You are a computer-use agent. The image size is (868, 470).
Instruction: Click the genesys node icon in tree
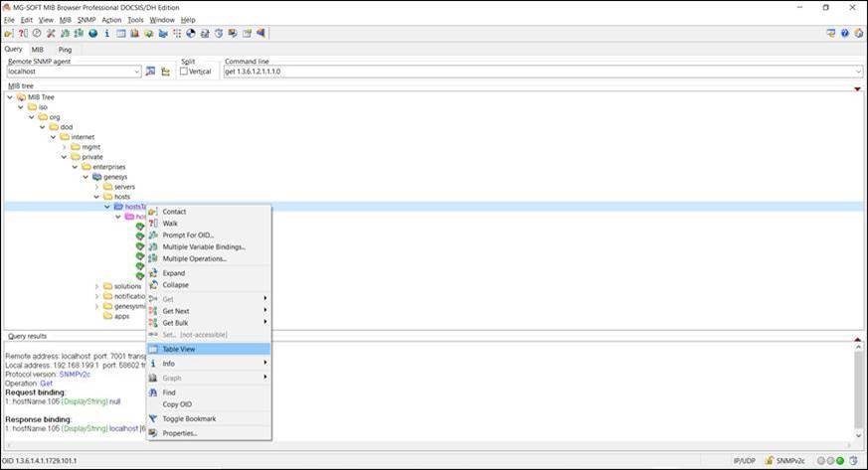tap(96, 177)
